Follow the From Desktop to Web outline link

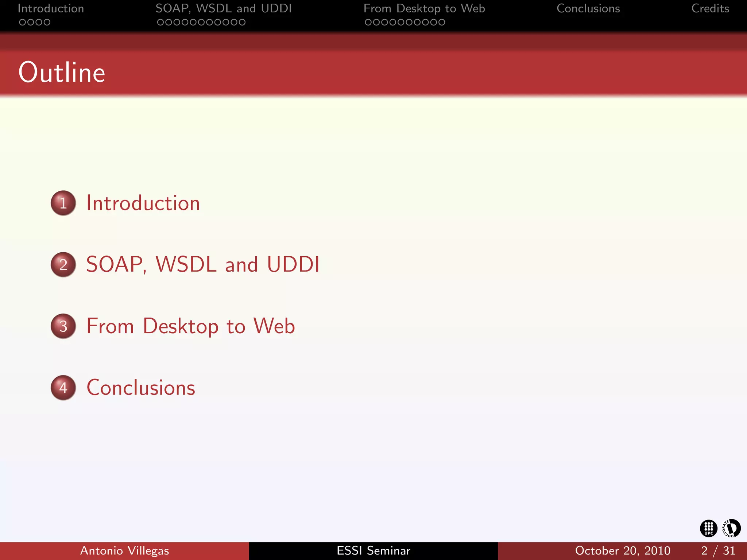(x=190, y=326)
